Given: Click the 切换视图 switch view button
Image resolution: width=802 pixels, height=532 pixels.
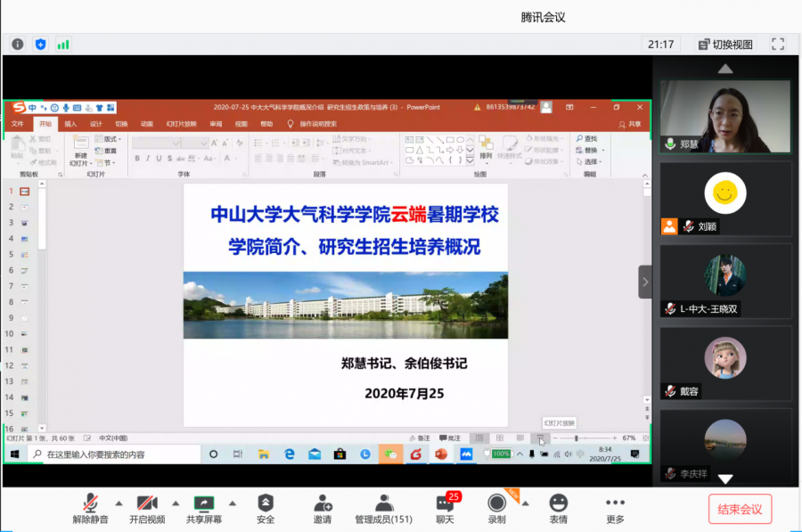Looking at the screenshot, I should (726, 44).
